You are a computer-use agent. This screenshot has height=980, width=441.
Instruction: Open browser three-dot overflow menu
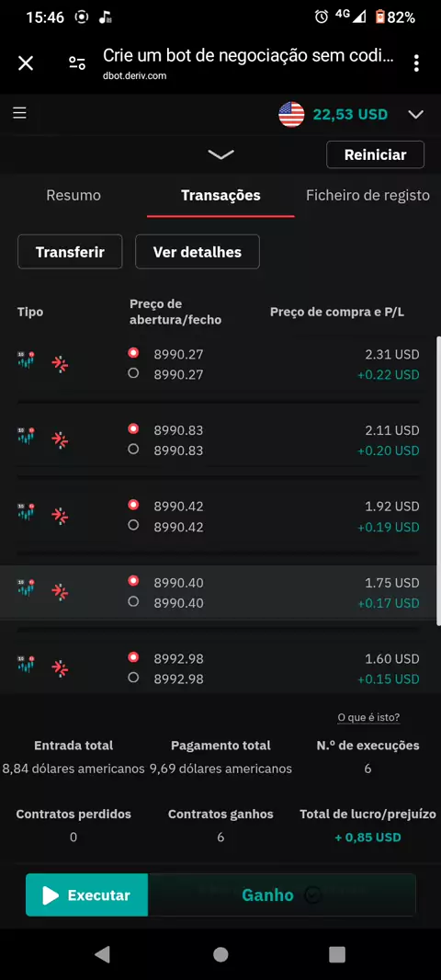coord(416,63)
